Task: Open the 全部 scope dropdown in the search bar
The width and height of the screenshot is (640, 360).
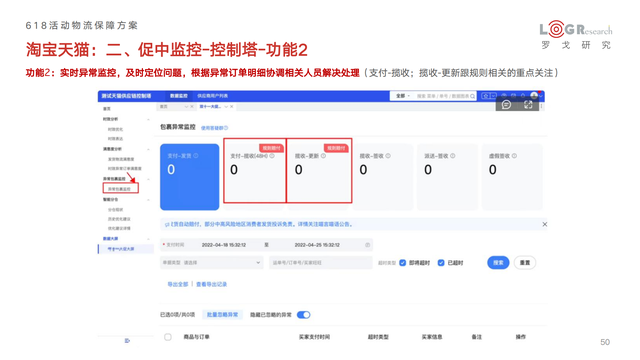Action: coord(402,96)
